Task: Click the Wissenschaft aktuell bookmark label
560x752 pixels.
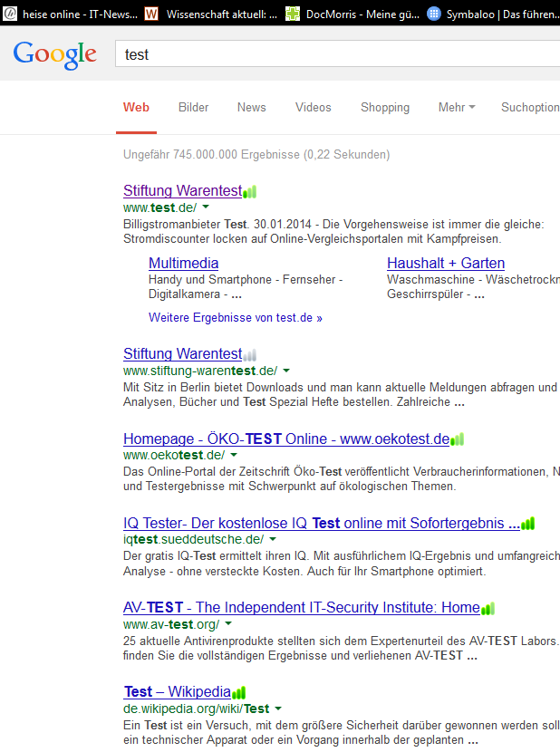Action: click(x=222, y=14)
